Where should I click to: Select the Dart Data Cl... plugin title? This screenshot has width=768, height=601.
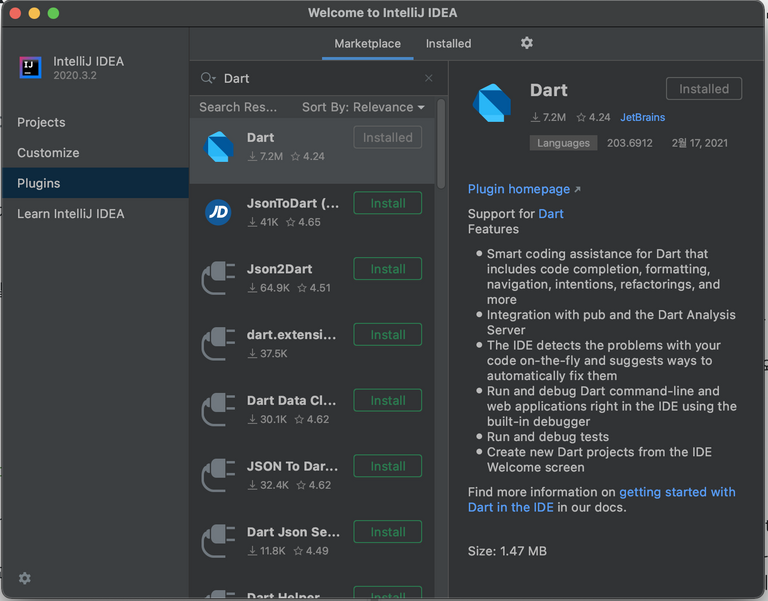(291, 401)
